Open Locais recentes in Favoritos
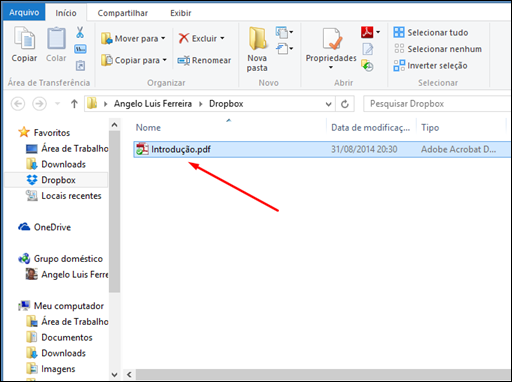 pos(64,196)
